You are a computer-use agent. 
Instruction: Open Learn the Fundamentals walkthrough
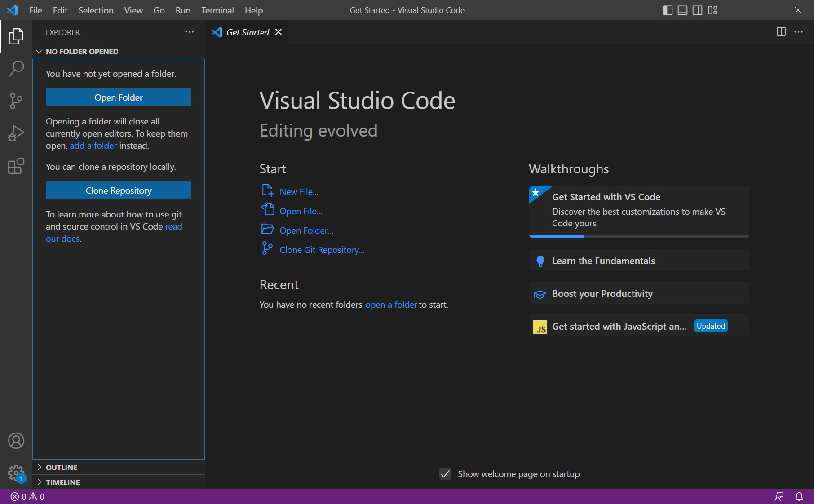click(x=639, y=261)
